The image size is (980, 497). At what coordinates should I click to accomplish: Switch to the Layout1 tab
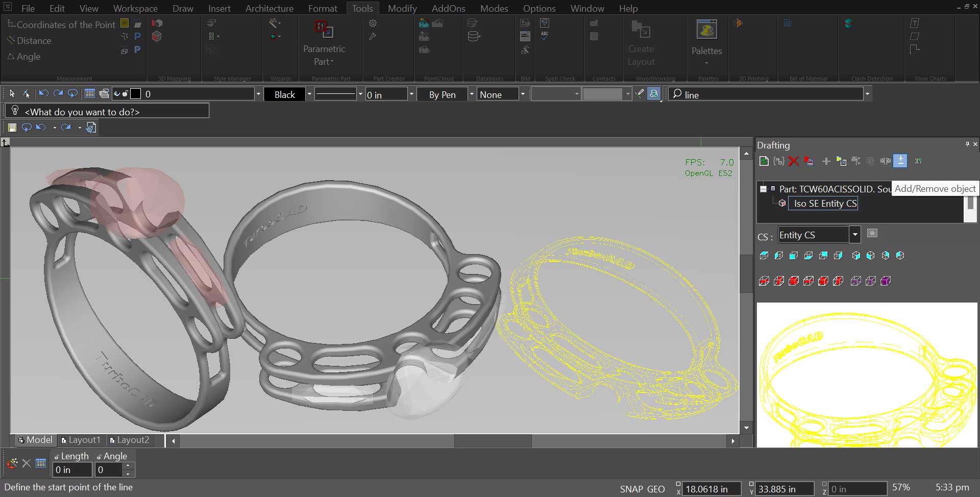[x=81, y=440]
